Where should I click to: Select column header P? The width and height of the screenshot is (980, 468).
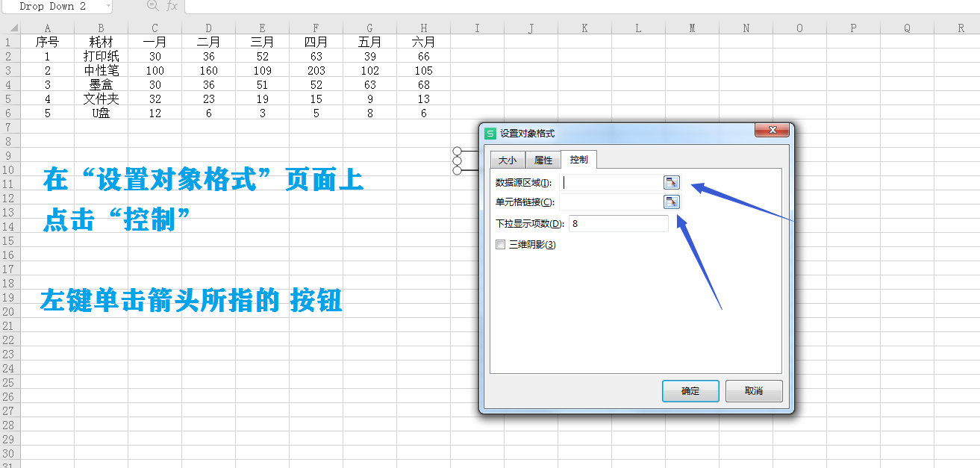click(x=853, y=28)
